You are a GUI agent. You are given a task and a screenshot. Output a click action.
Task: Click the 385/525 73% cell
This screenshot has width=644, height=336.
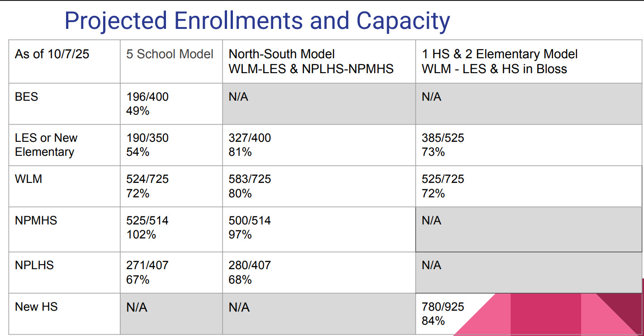[x=443, y=145]
